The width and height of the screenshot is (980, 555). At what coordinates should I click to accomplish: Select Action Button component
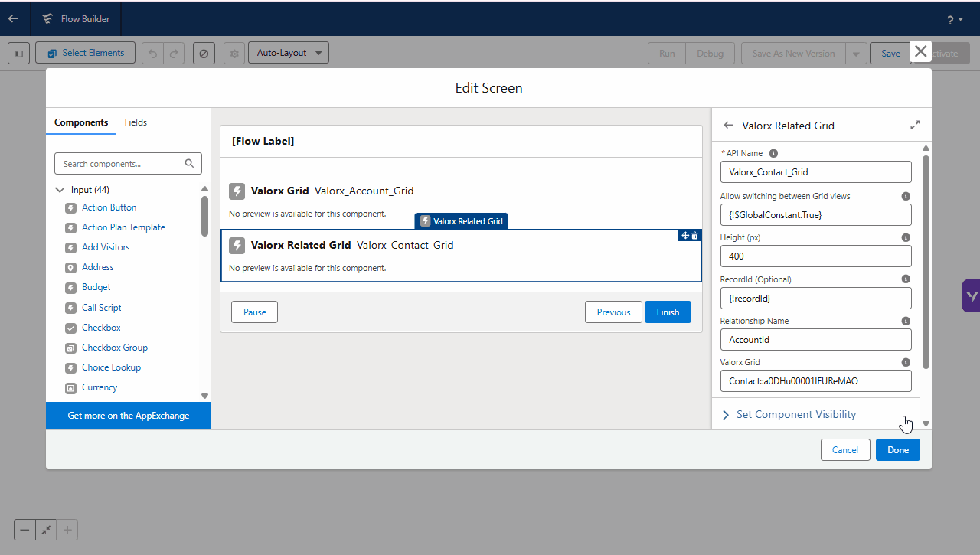109,207
